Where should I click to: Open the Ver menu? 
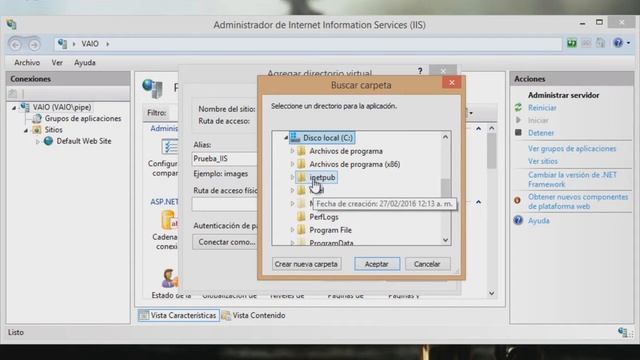coord(57,63)
